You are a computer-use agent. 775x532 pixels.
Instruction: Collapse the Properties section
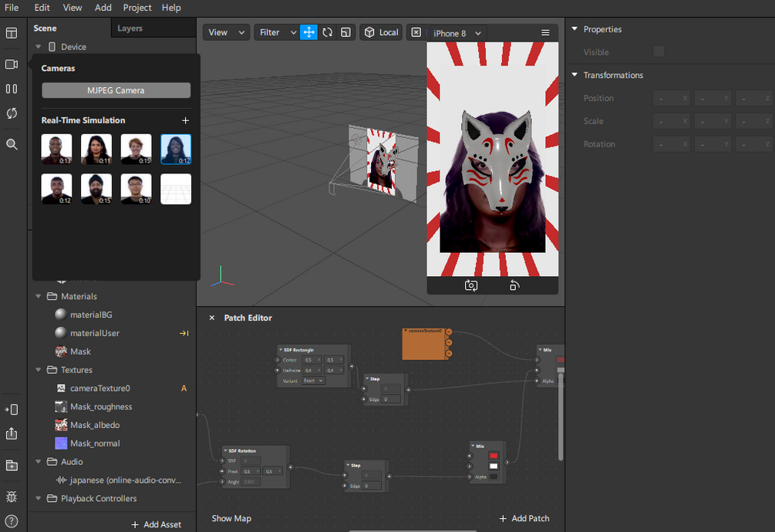point(575,29)
